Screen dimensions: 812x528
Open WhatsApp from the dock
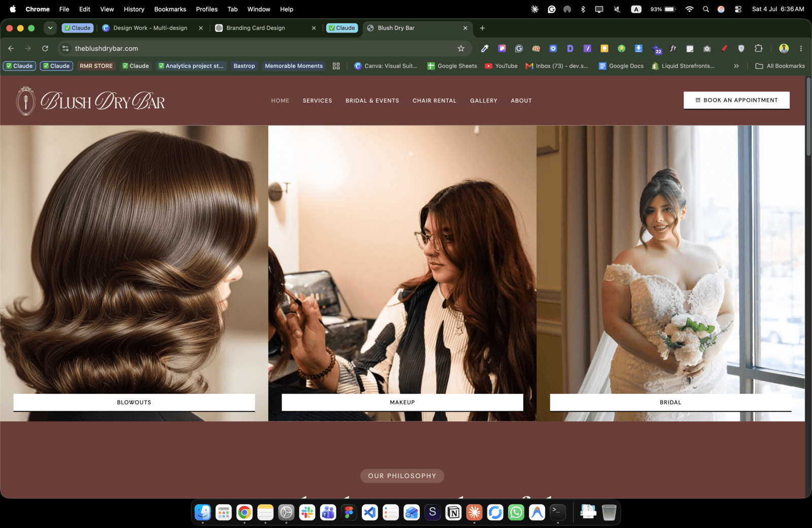pos(516,512)
